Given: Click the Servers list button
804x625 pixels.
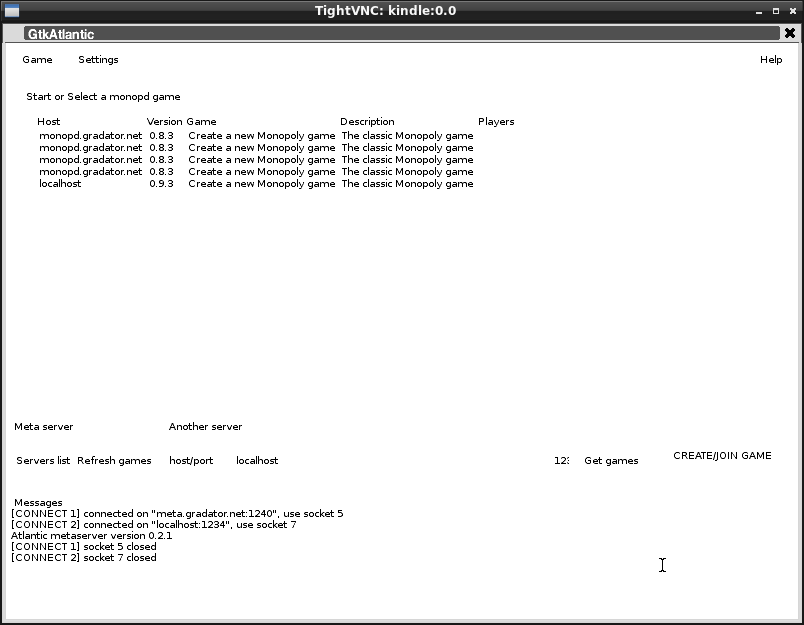Looking at the screenshot, I should (x=43, y=460).
